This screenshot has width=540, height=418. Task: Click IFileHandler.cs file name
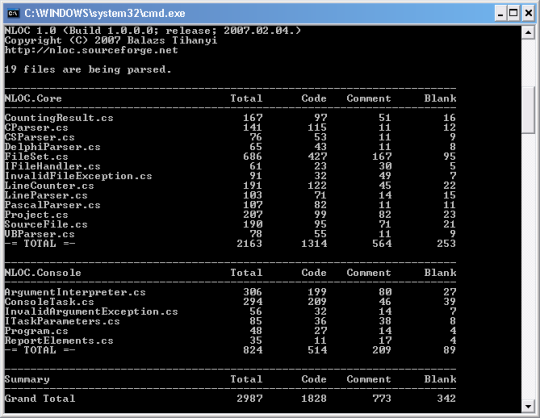click(52, 166)
